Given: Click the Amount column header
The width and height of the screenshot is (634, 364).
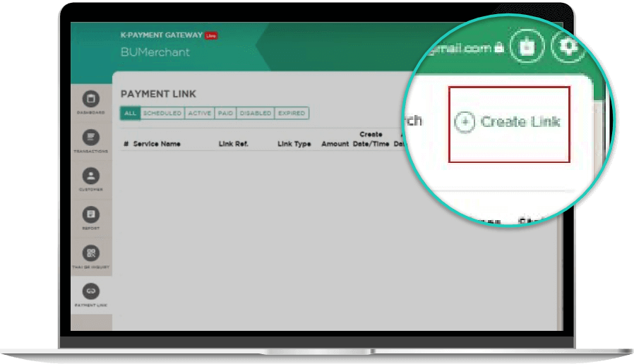Looking at the screenshot, I should click(335, 144).
